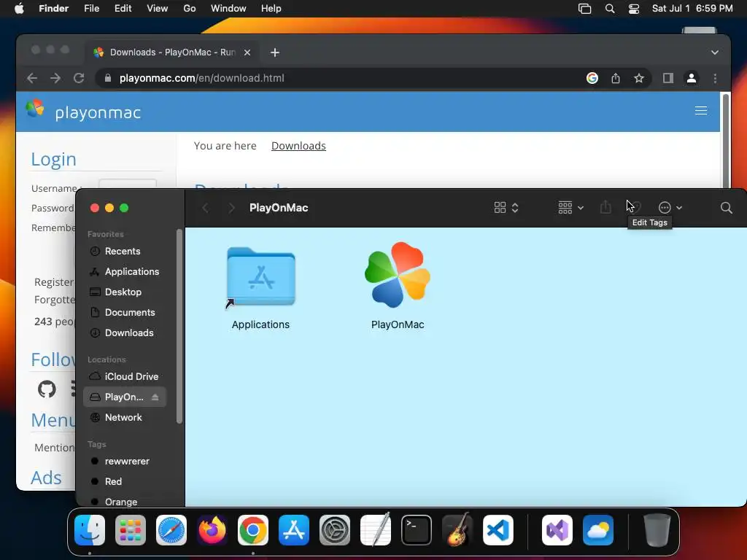Open the PlayOnMac app icon in Finder
Image resolution: width=747 pixels, height=560 pixels.
(398, 275)
